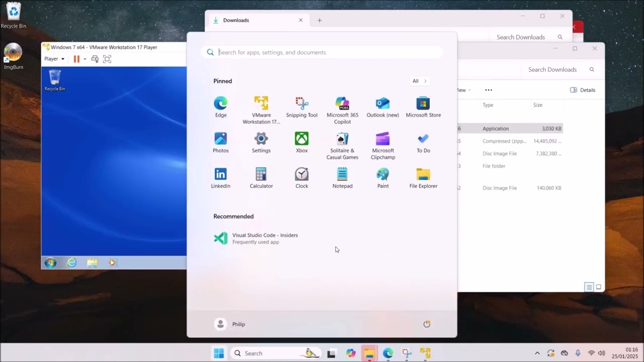Select the File folder row
644x362 pixels.
(x=510, y=166)
